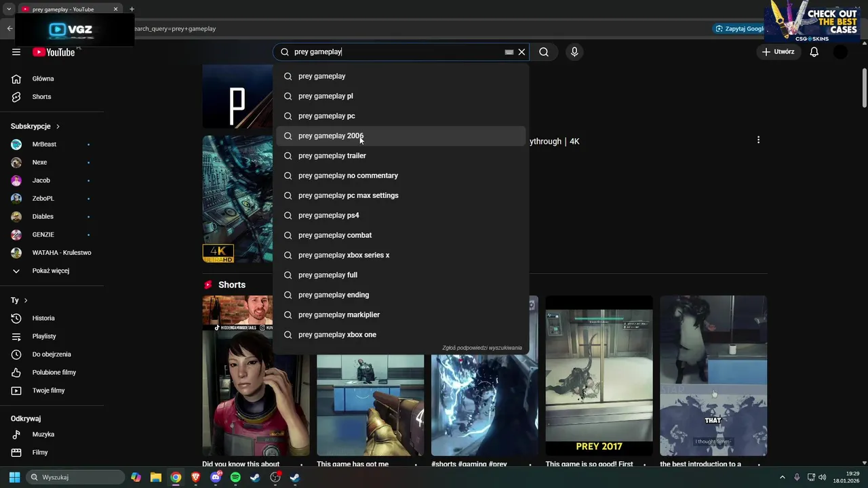Select suggestion 'prey gameplay combat'

pyautogui.click(x=401, y=235)
